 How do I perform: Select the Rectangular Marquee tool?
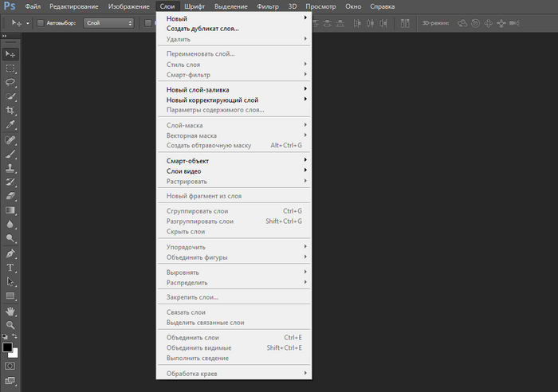(10, 68)
